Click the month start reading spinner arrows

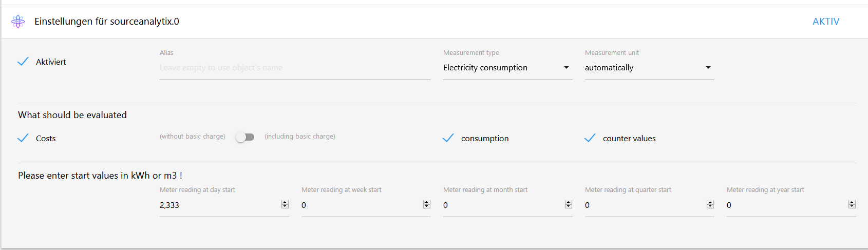pos(569,205)
